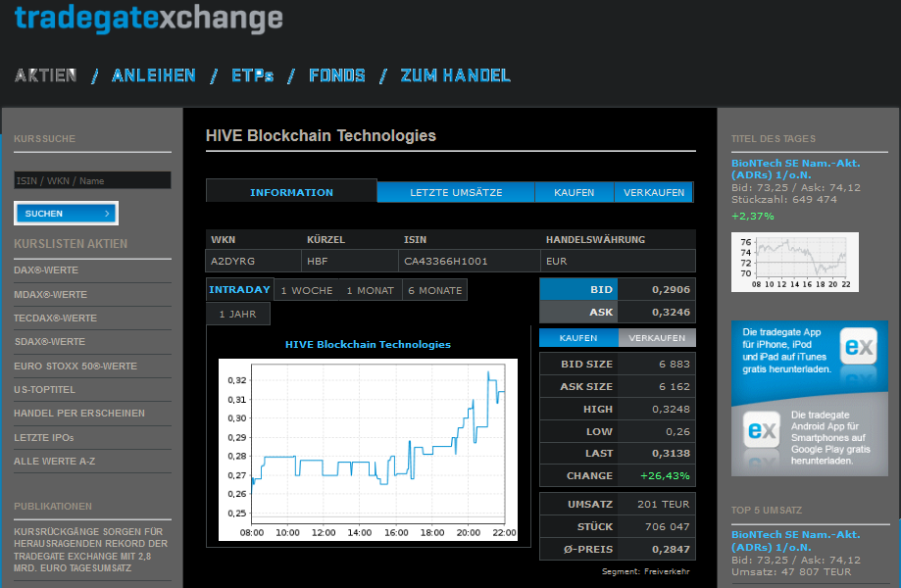This screenshot has width=901, height=588.
Task: Go to the ANLEIHEN section
Action: tap(154, 75)
